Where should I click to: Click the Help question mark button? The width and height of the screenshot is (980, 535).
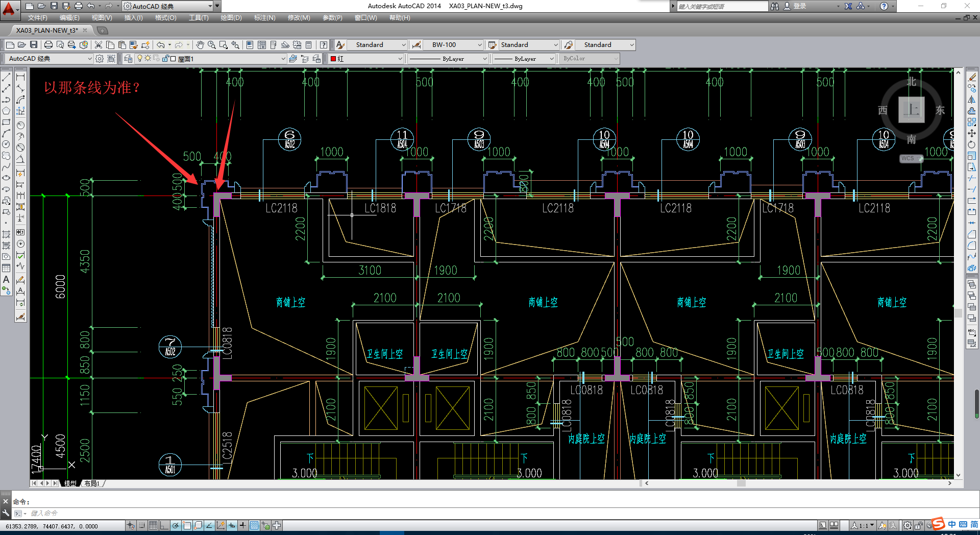884,6
